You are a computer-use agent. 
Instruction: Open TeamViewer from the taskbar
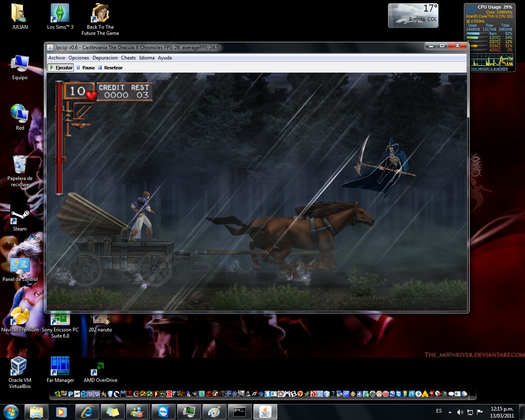pyautogui.click(x=163, y=412)
